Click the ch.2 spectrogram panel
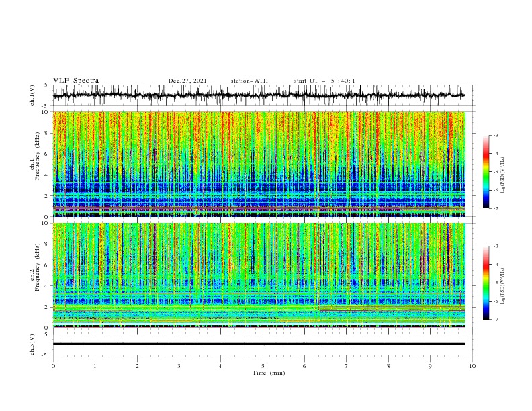The width and height of the screenshot is (532, 411). coord(259,275)
